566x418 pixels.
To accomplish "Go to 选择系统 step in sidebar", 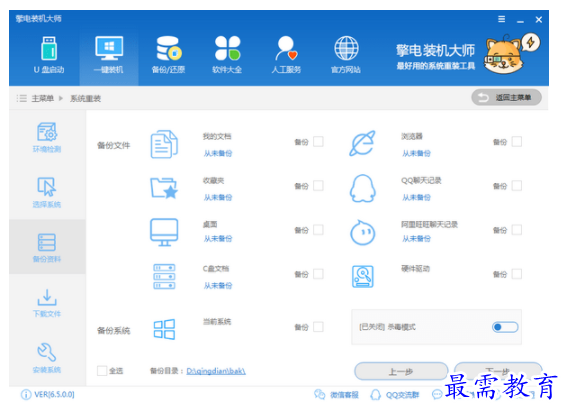I will click(47, 192).
